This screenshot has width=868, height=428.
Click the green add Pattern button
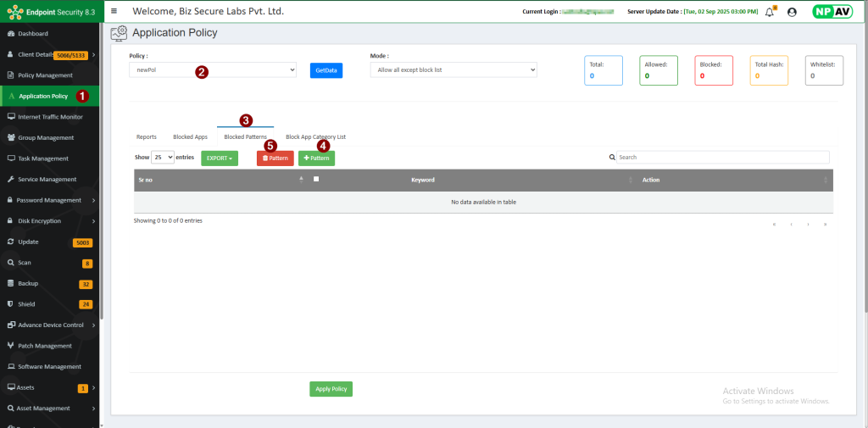click(x=316, y=158)
